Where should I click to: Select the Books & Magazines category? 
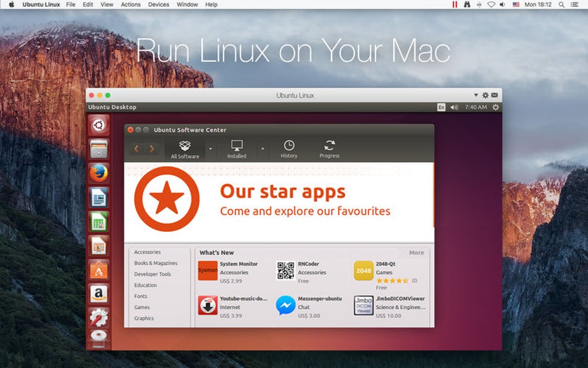click(156, 263)
